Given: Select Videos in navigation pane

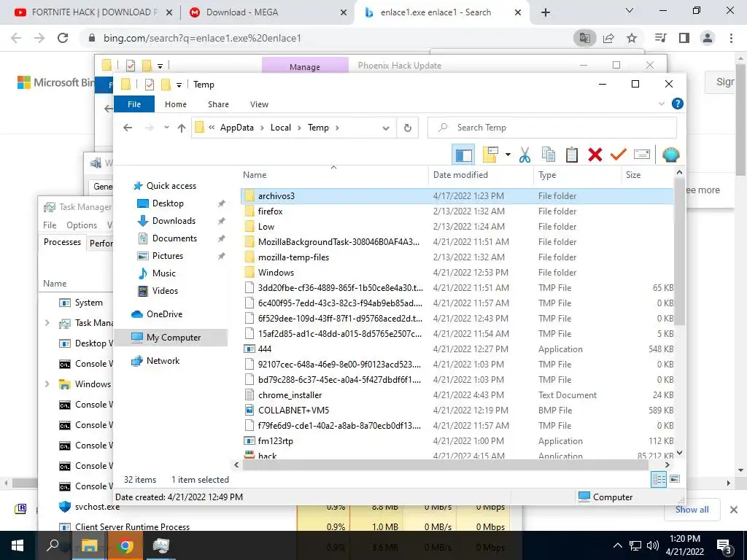Looking at the screenshot, I should pyautogui.click(x=165, y=291).
